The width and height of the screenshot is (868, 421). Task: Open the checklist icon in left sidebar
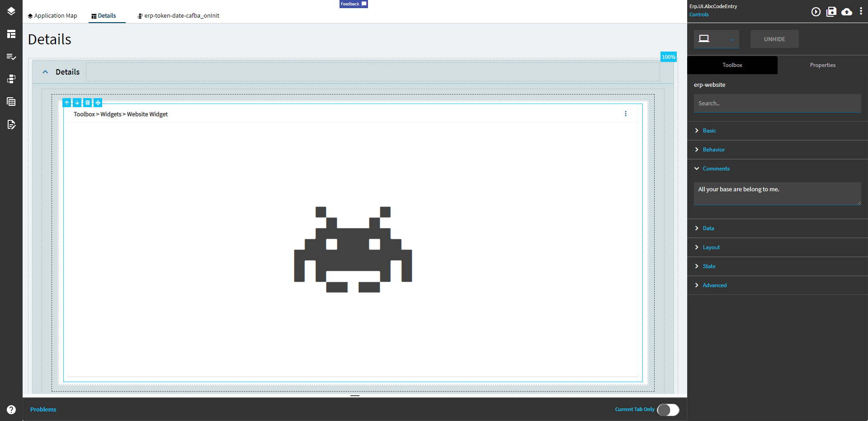click(x=11, y=57)
